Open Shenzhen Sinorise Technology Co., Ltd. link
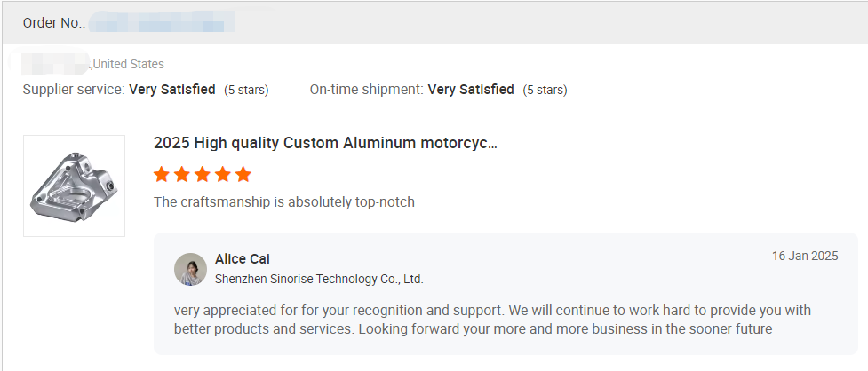 (x=319, y=279)
